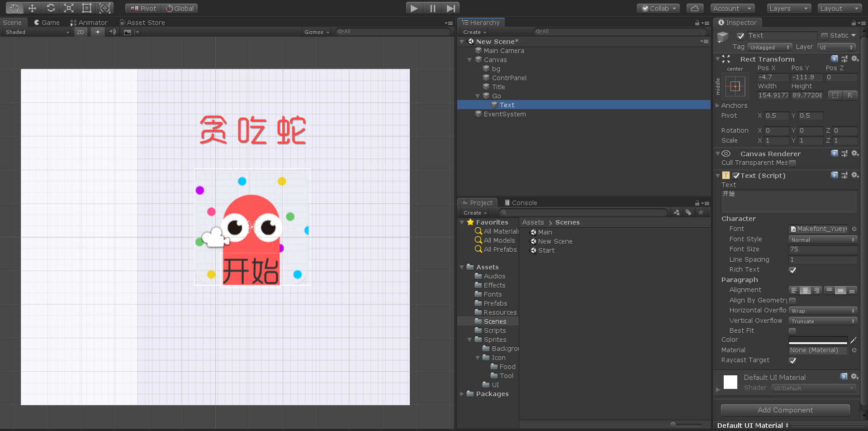Screen dimensions: 868x431
Task: Switch to the Animator tab
Action: (89, 22)
